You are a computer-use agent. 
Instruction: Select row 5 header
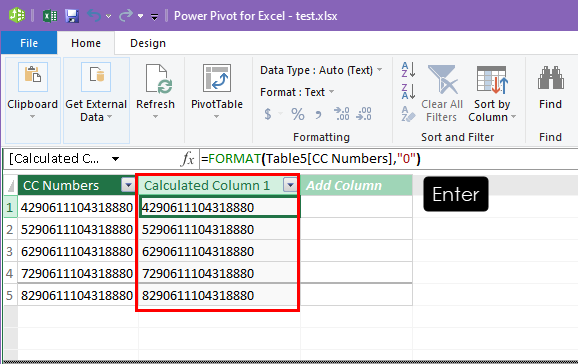10,295
